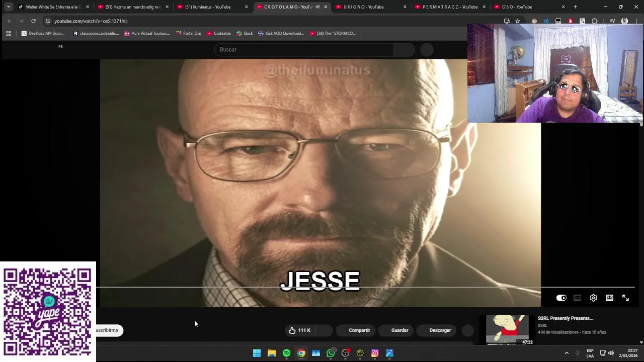This screenshot has width=644, height=362.
Task: Open Google Chrome from the taskbar
Action: tap(301, 353)
